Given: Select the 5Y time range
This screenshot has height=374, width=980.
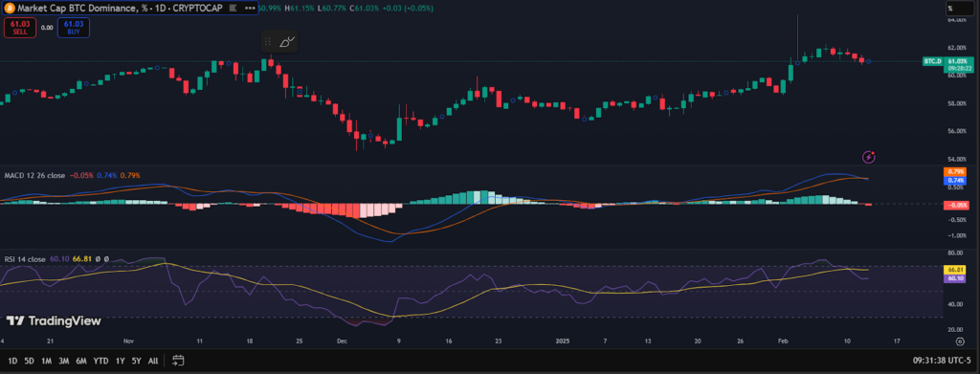Looking at the screenshot, I should click(137, 361).
